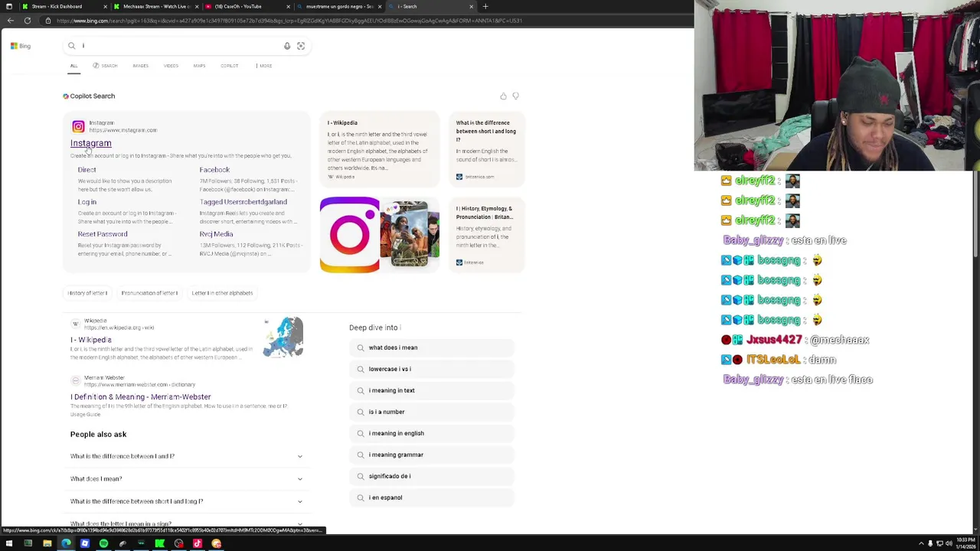Viewport: 980px width, 551px height.
Task: Open the Rvcj Media sublink
Action: 216,234
